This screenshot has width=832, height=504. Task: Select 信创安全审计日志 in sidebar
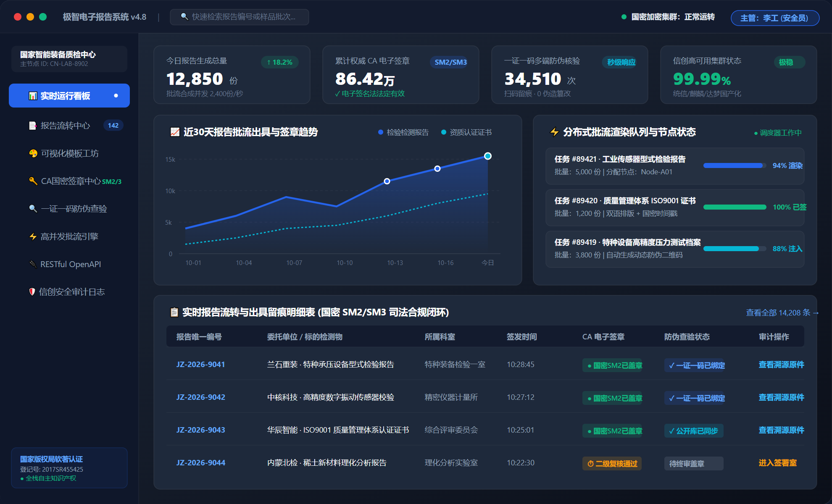(69, 292)
